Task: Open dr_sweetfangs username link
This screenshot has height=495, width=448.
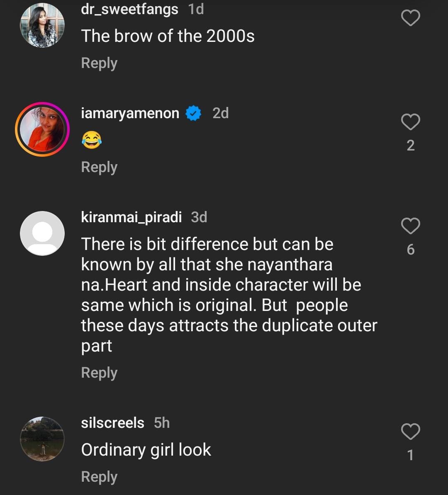Action: pyautogui.click(x=129, y=9)
